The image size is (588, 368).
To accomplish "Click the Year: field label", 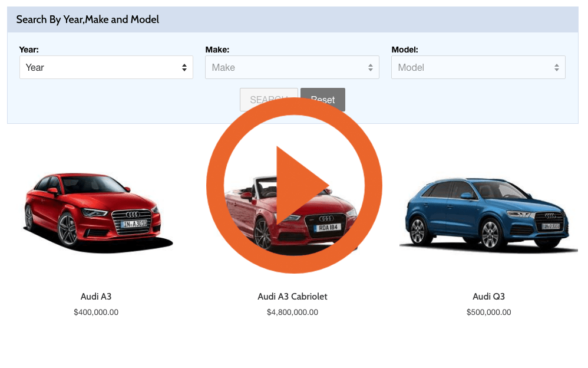I will coord(29,50).
